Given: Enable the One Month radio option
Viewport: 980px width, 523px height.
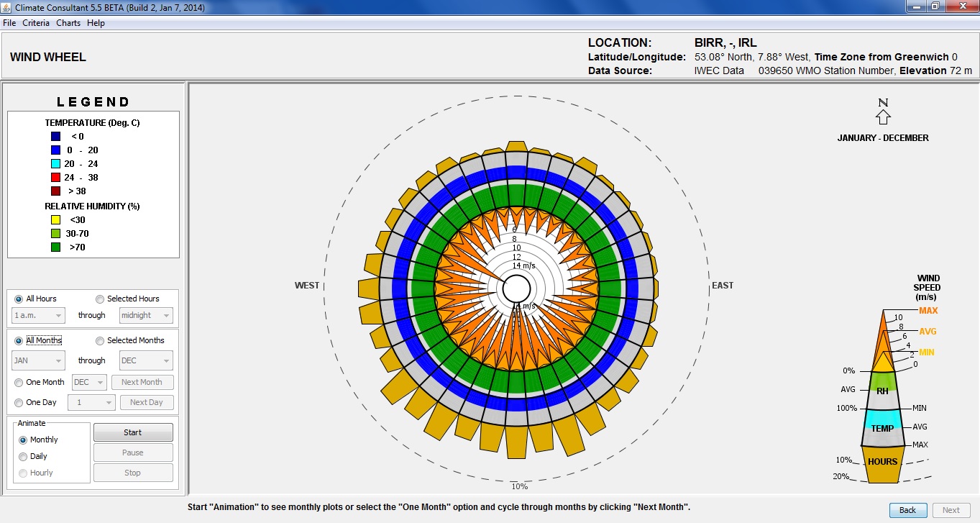Looking at the screenshot, I should (x=19, y=383).
